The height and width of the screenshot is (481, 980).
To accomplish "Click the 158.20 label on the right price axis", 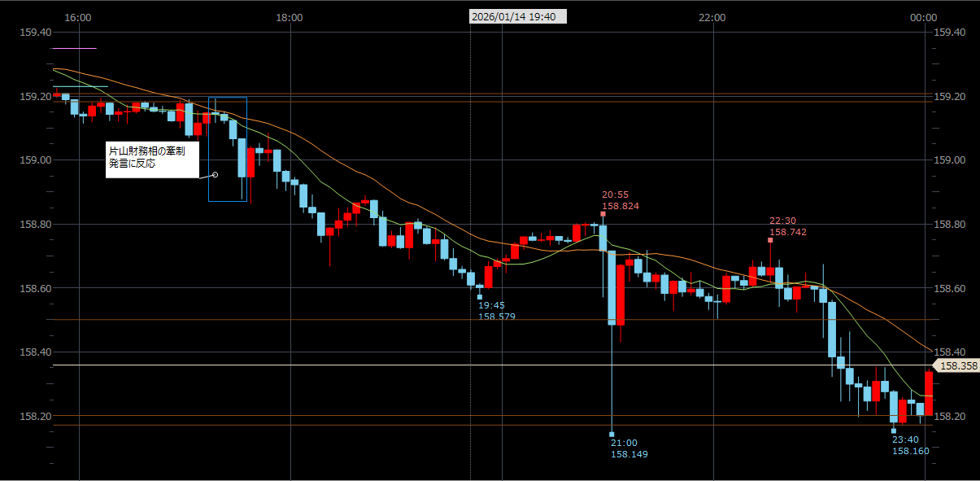I will [x=949, y=416].
